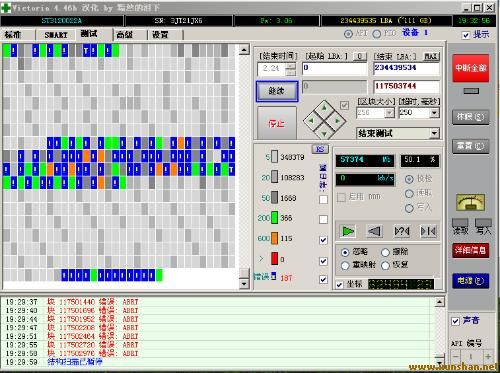Click the RS button above block counts
The image size is (500, 373).
pos(320,149)
